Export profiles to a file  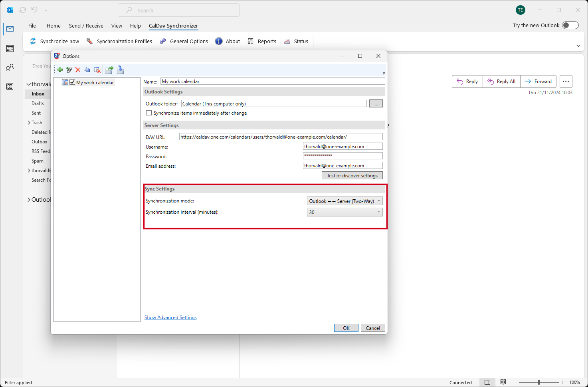click(109, 70)
